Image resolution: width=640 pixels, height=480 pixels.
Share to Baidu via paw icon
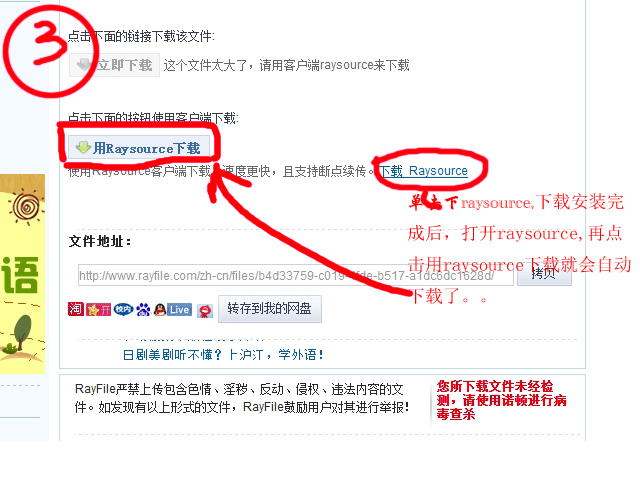pos(143,310)
